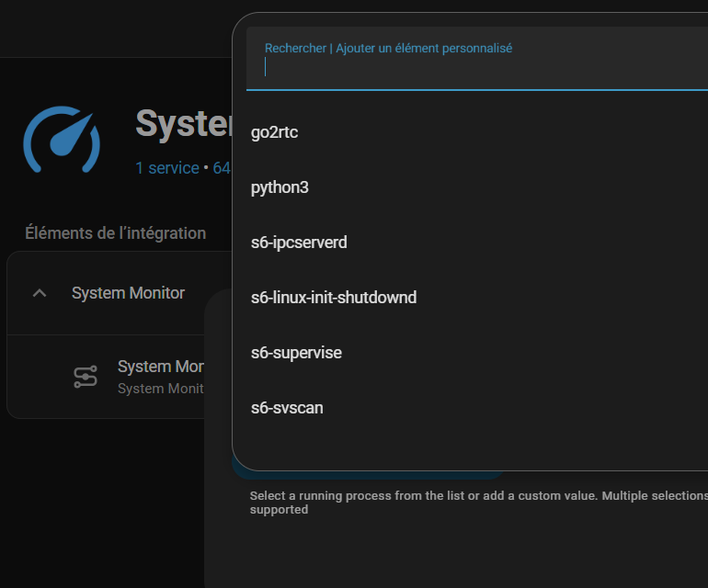The image size is (708, 588).
Task: Click the System Monitor entry sliders icon
Action: pyautogui.click(x=86, y=377)
